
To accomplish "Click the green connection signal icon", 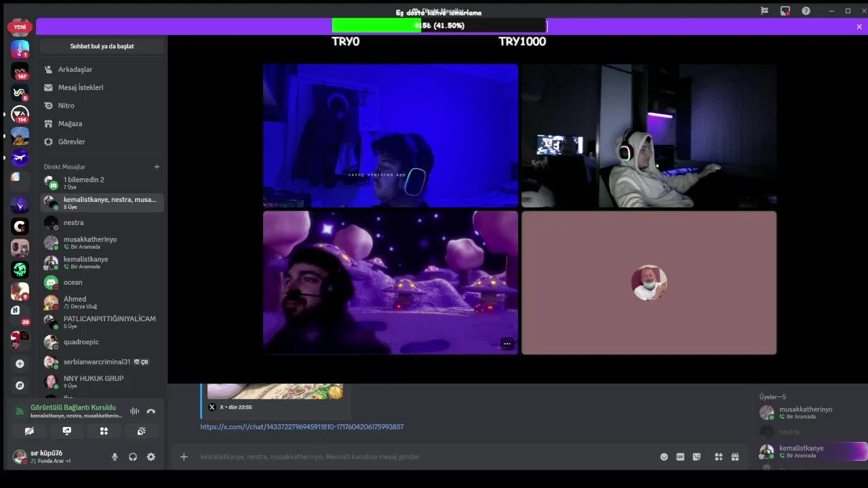I will (19, 411).
